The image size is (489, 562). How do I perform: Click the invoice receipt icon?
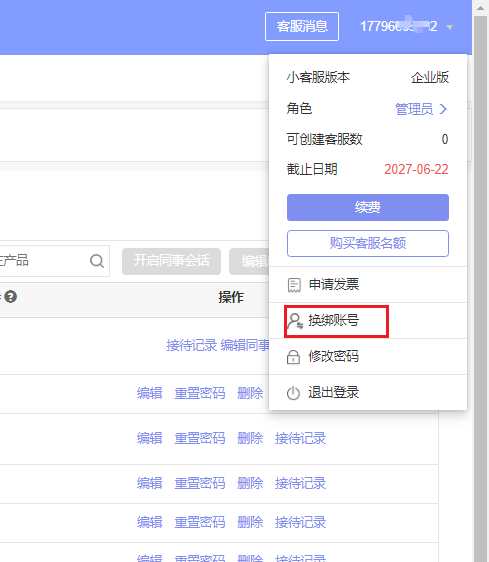click(x=294, y=285)
